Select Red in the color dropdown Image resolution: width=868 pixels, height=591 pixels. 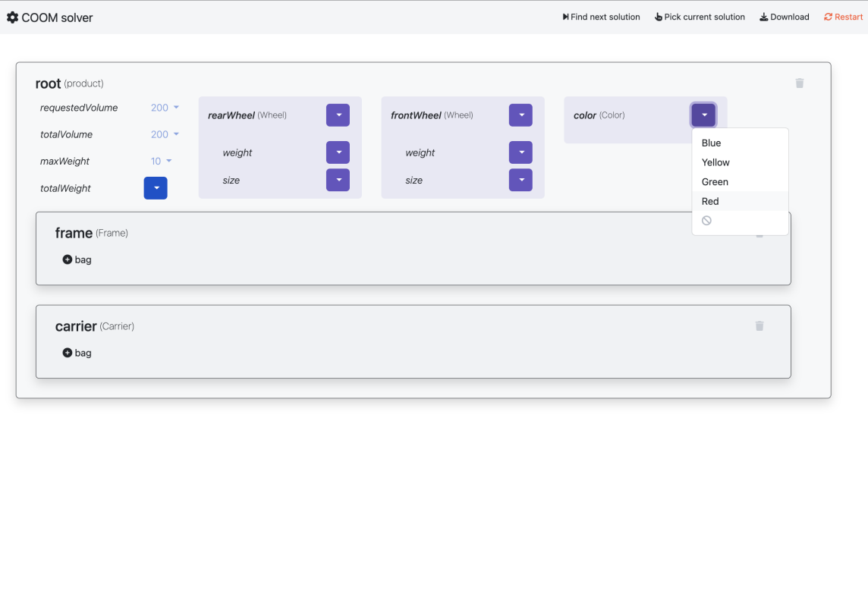(710, 201)
